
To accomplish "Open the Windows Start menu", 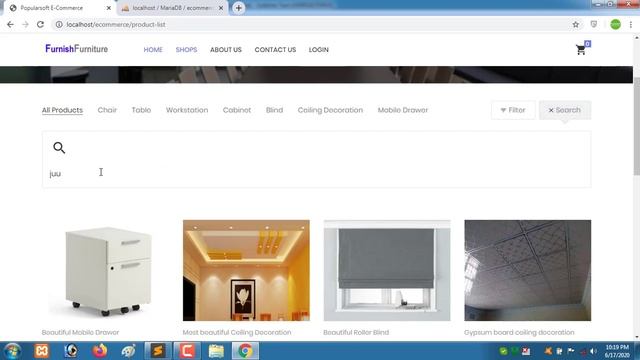I will coord(12,351).
